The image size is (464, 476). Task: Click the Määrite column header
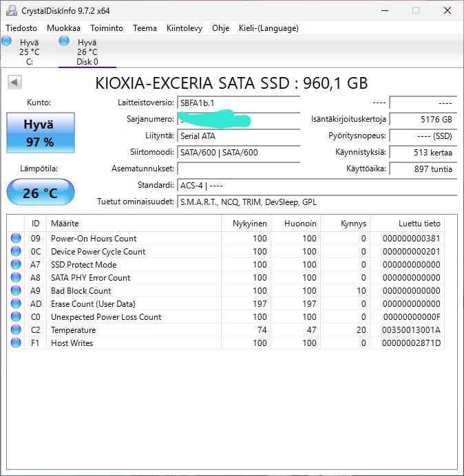pos(134,224)
